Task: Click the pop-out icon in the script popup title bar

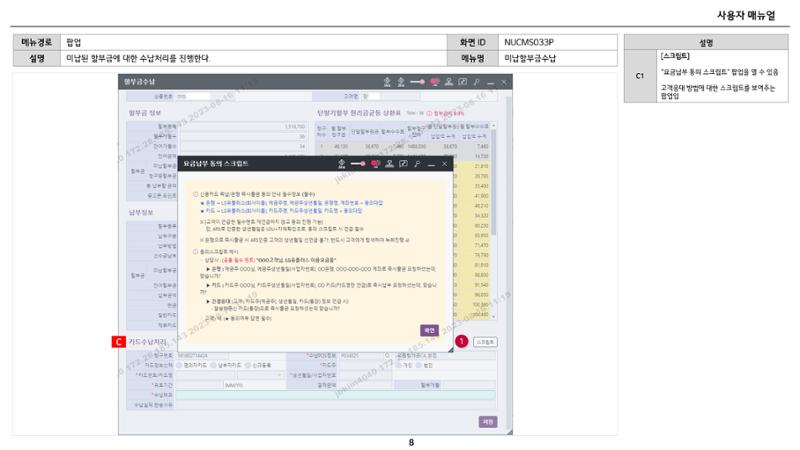Action: point(404,164)
